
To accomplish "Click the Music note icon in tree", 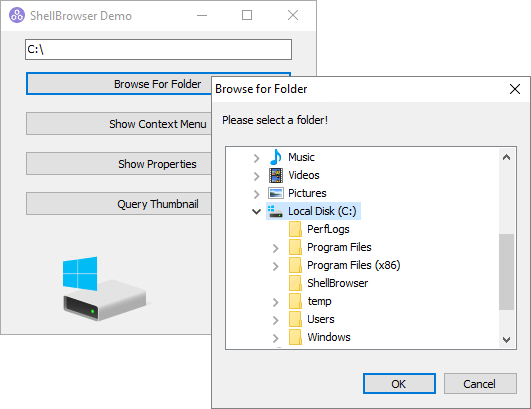I will pos(276,157).
